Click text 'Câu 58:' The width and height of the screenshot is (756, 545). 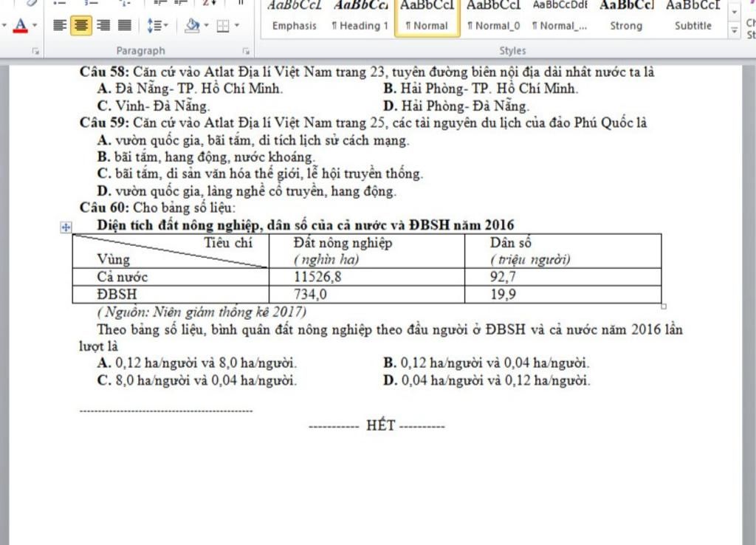[104, 72]
